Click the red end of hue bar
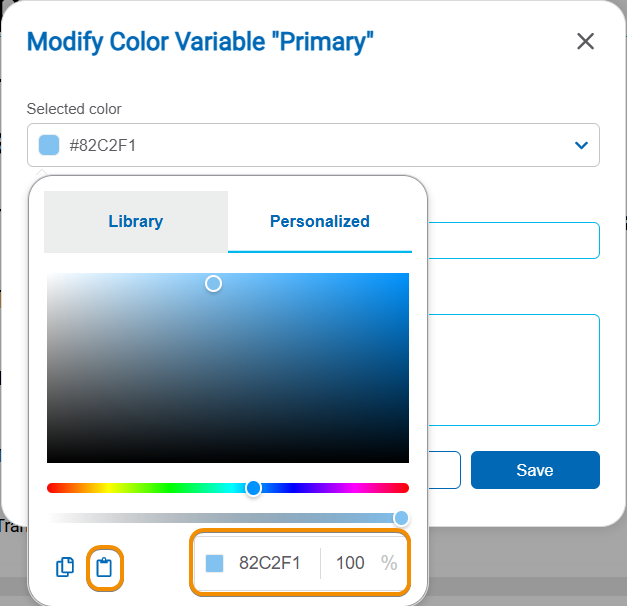The width and height of the screenshot is (627, 606). pos(52,488)
